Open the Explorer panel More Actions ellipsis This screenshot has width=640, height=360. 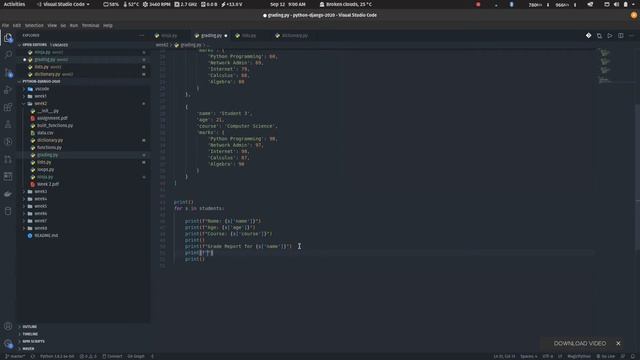[141, 36]
